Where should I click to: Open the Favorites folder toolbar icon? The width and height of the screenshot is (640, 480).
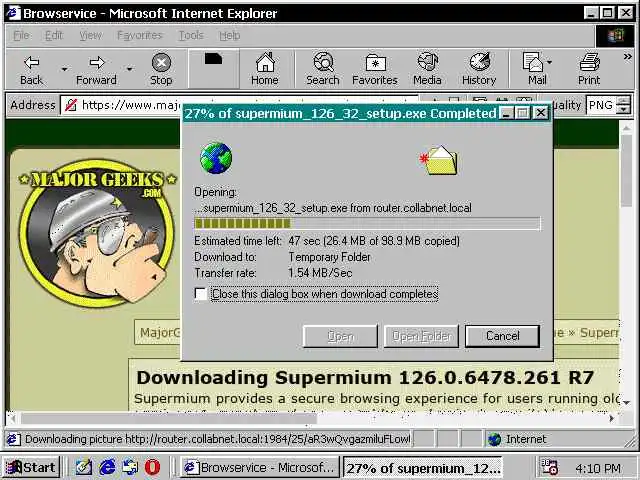click(376, 63)
